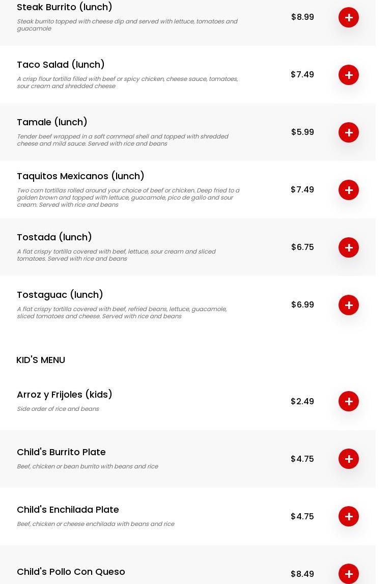Click plus for Child's Enchilada Plate
Screen dimensions: 392x584
coord(349,516)
